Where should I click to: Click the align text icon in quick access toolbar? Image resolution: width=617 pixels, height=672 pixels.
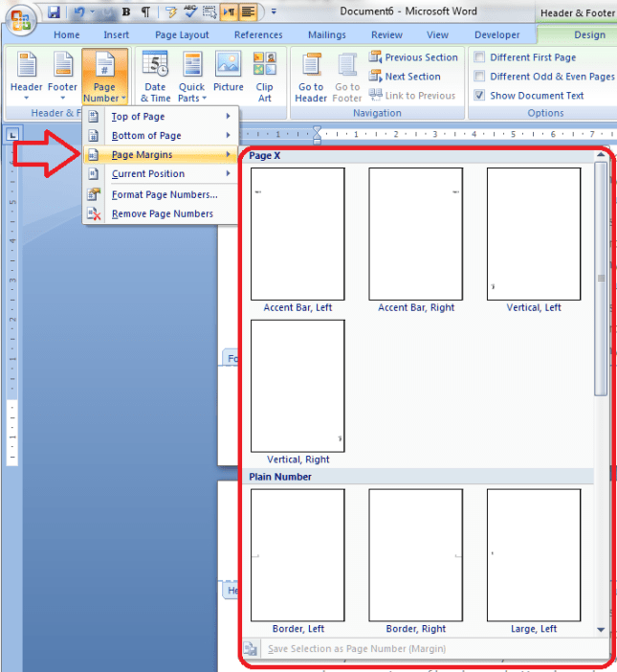[248, 12]
